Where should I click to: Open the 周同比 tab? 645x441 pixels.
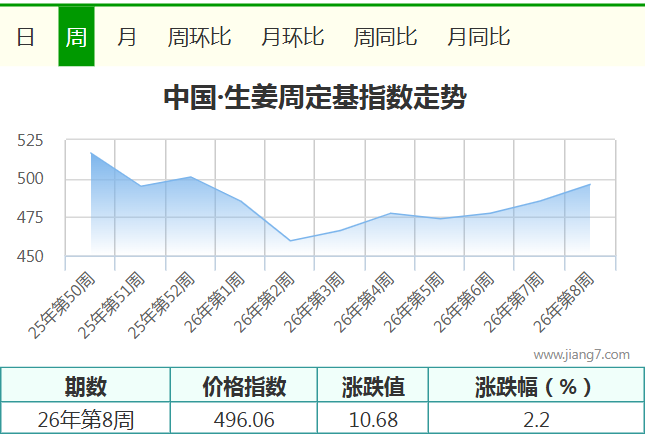(385, 37)
